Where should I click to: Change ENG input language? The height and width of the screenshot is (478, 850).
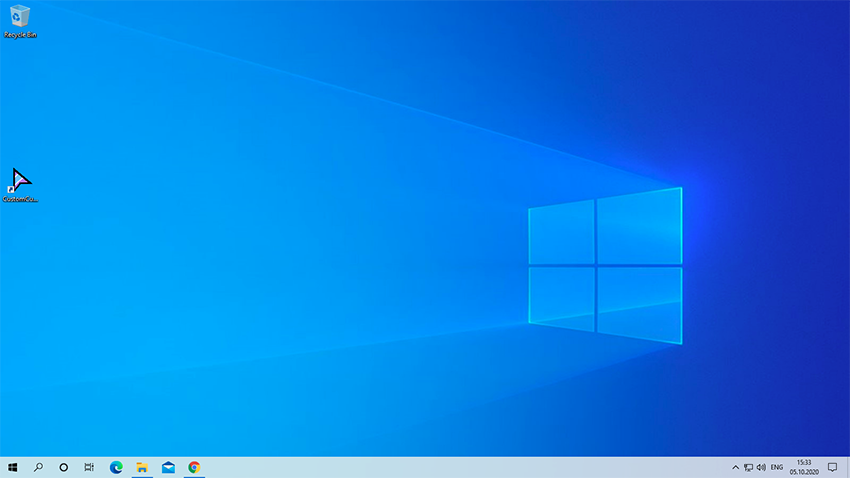point(777,467)
